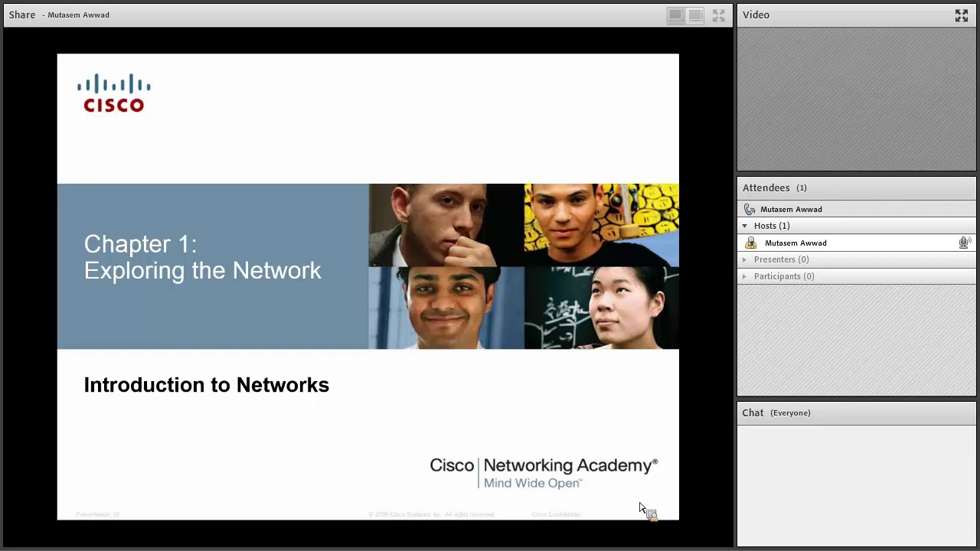Maximize the Video pod with its full-screen icon
The height and width of the screenshot is (551, 980).
(962, 15)
